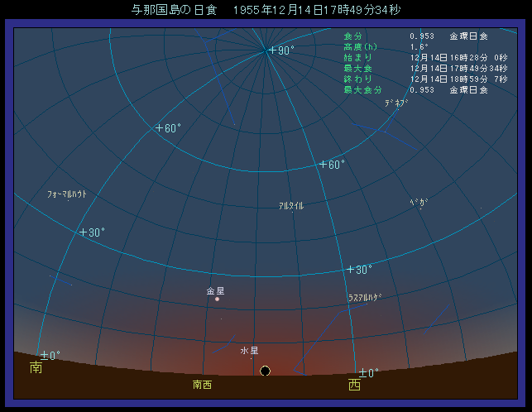532x412 pixels.
Task: Click the 西 west direction label
Action: 354,385
